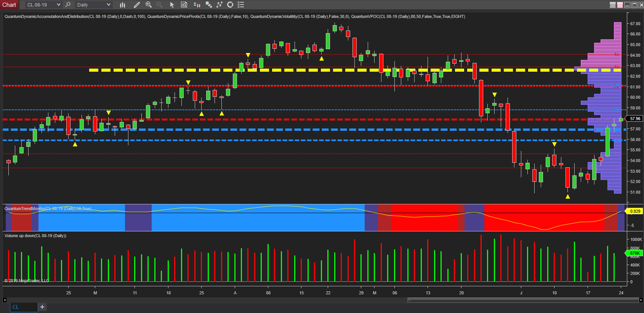
Task: Click the QuantumDynamicPricePivots indicator label text
Action: [198, 16]
